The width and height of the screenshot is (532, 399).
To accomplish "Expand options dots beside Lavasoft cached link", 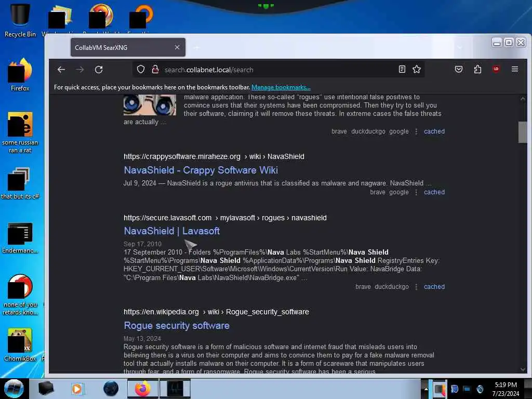I will coord(416,287).
